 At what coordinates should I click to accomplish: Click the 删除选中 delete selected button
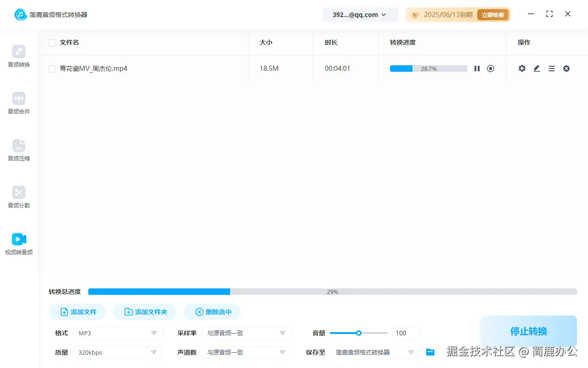(x=212, y=312)
